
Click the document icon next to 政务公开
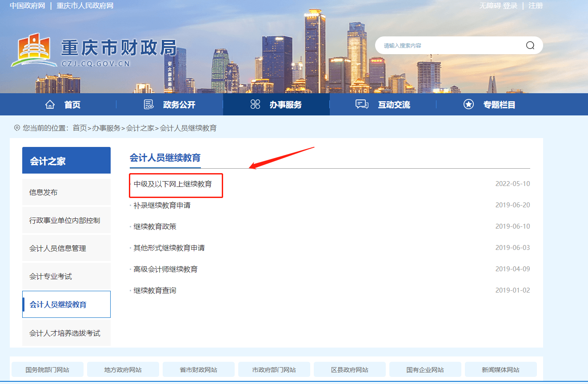[148, 104]
